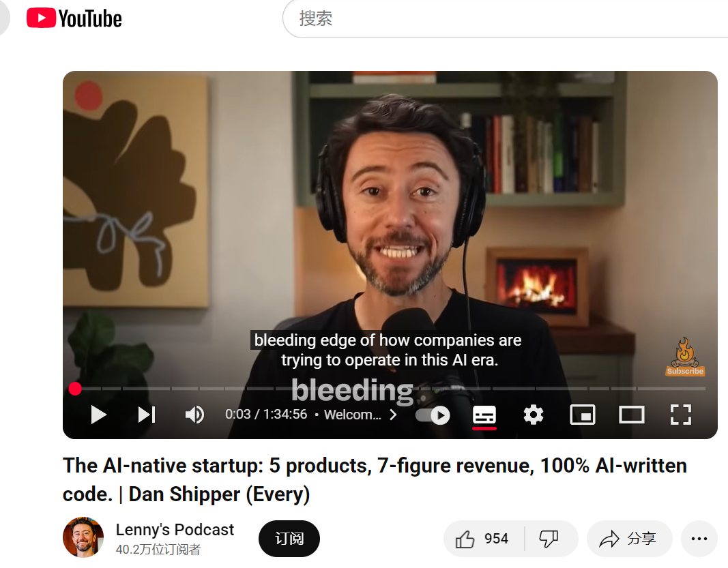Screen dimensions: 728x568
Task: Toggle subtitles/closed captions button
Action: click(x=484, y=415)
